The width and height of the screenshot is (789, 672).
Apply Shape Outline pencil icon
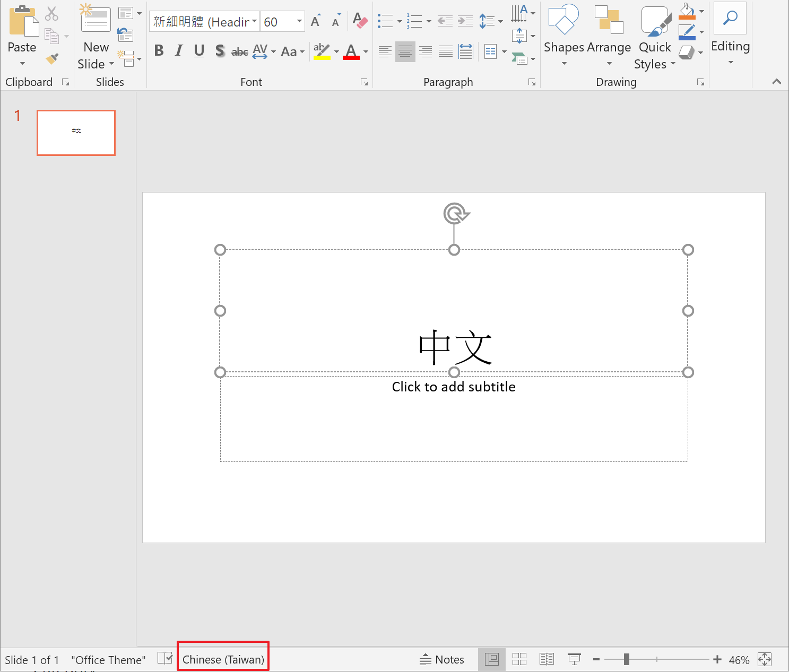[x=687, y=32]
